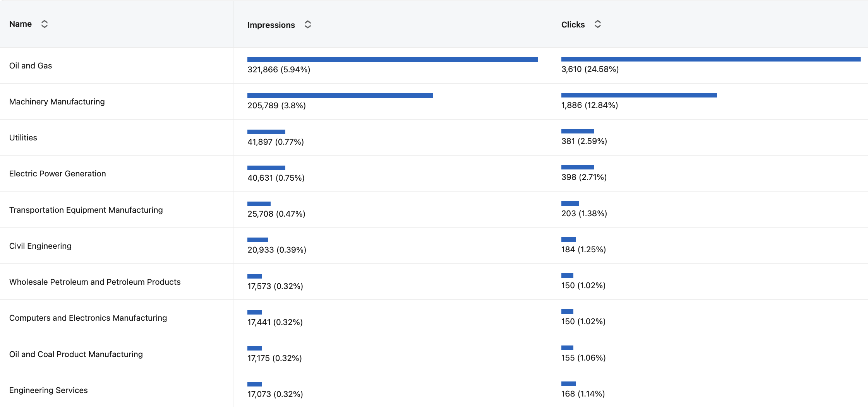Click the 3,610 (24.58%) clicks value

pyautogui.click(x=590, y=69)
